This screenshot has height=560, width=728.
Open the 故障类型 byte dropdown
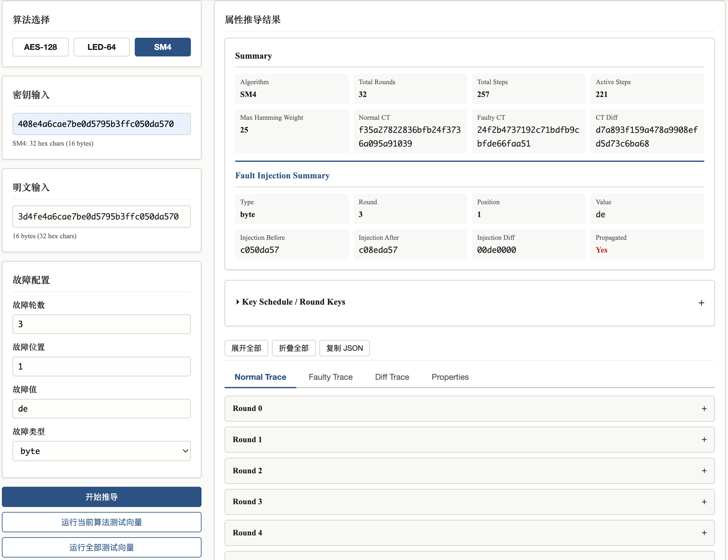pos(101,451)
